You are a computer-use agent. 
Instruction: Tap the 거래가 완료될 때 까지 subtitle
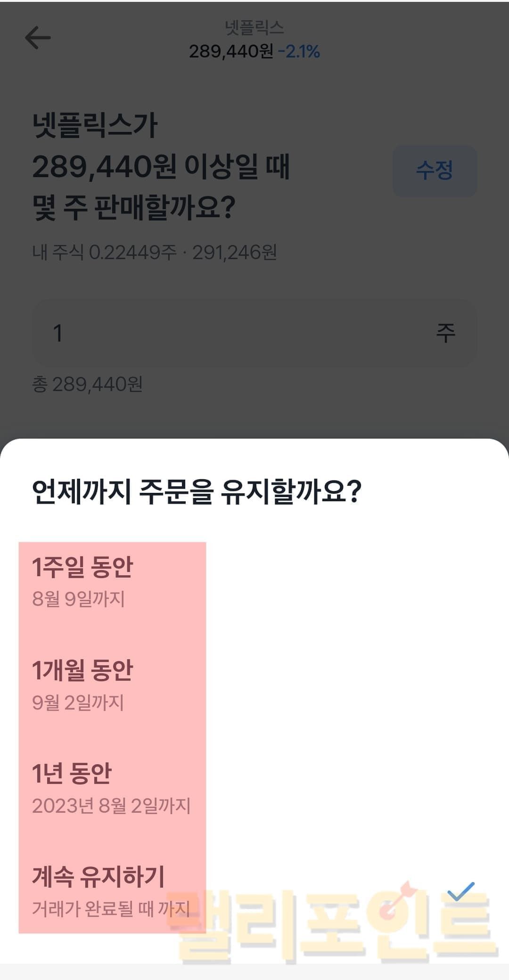[x=111, y=908]
